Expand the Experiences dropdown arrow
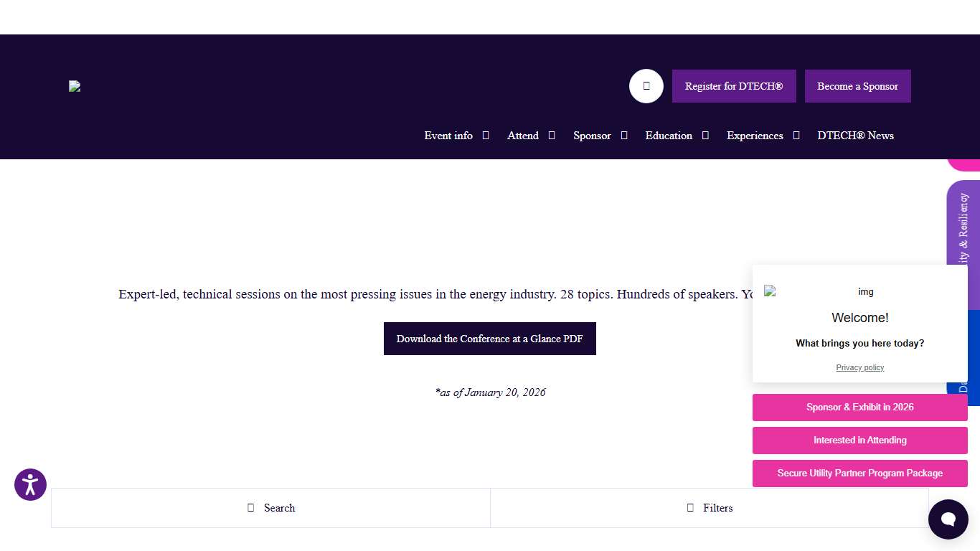The height and width of the screenshot is (551, 980). click(796, 136)
